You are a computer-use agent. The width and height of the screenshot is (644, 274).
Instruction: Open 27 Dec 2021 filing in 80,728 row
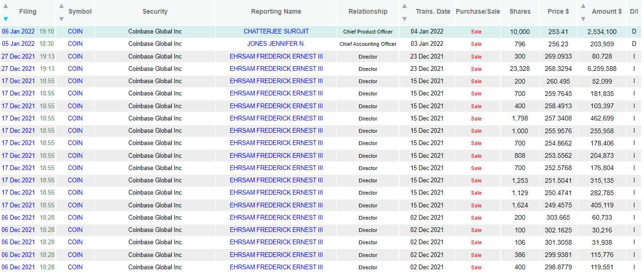click(18, 56)
